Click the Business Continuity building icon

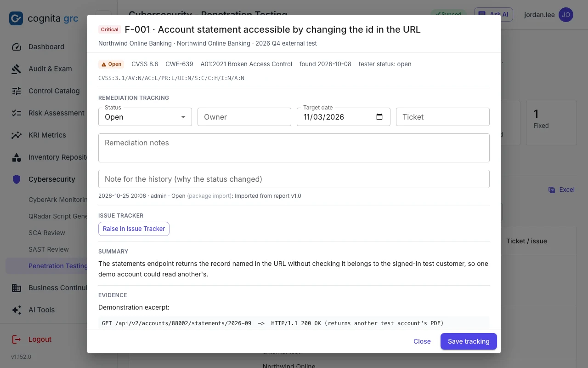point(17,288)
